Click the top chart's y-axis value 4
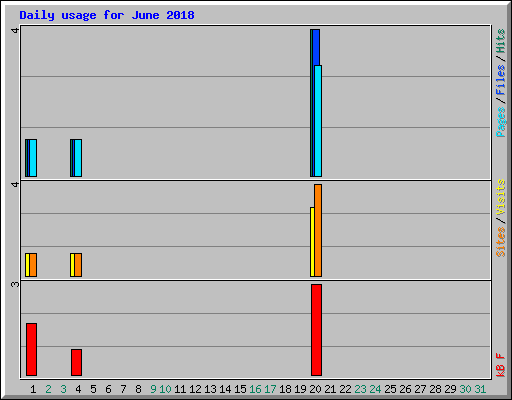This screenshot has width=512, height=400. pyautogui.click(x=15, y=30)
